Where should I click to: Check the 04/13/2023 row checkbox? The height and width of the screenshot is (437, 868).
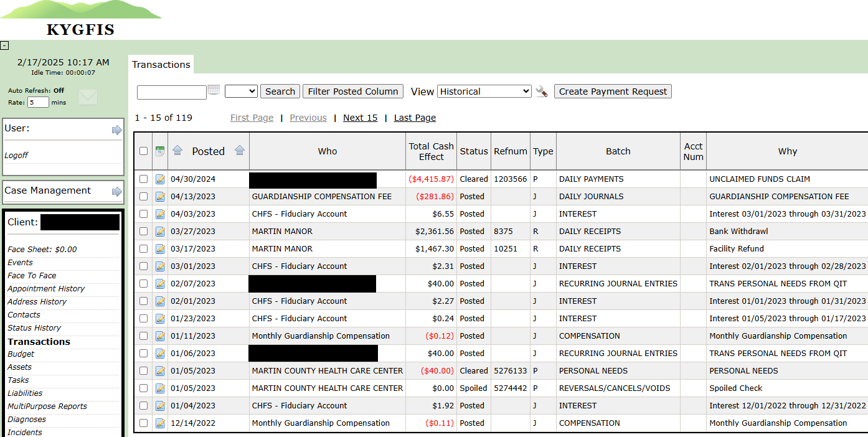[144, 197]
